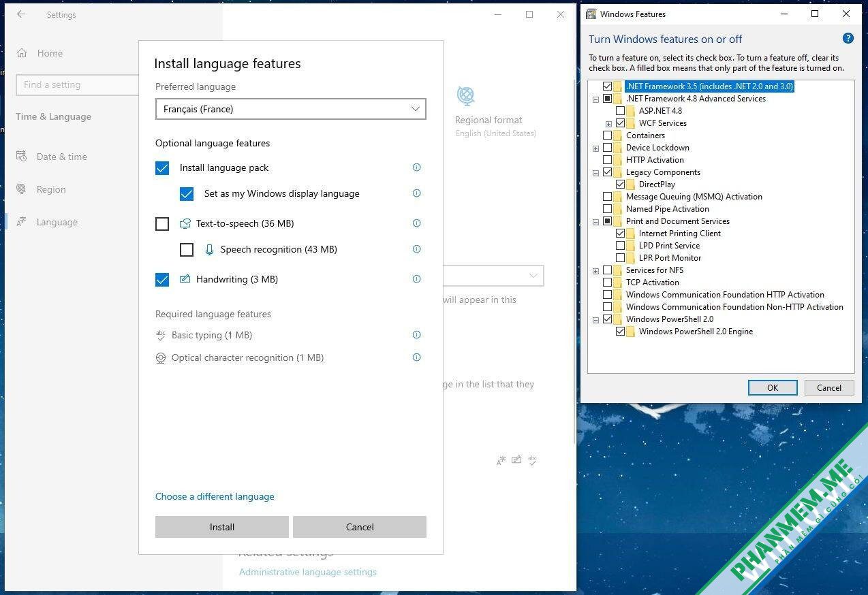Open Language settings page

click(x=57, y=222)
